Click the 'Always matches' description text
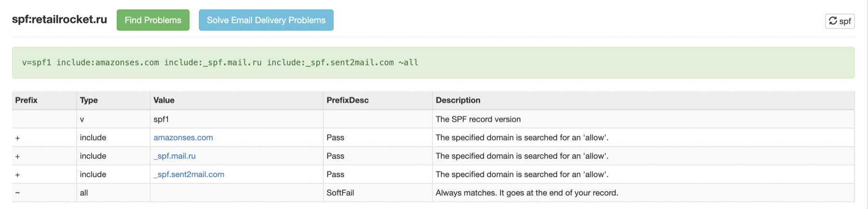This screenshot has width=868, height=209. [x=527, y=193]
